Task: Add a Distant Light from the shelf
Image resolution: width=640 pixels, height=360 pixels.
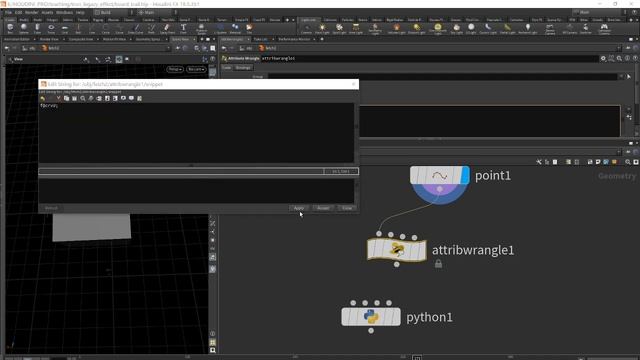Action: tap(416, 29)
